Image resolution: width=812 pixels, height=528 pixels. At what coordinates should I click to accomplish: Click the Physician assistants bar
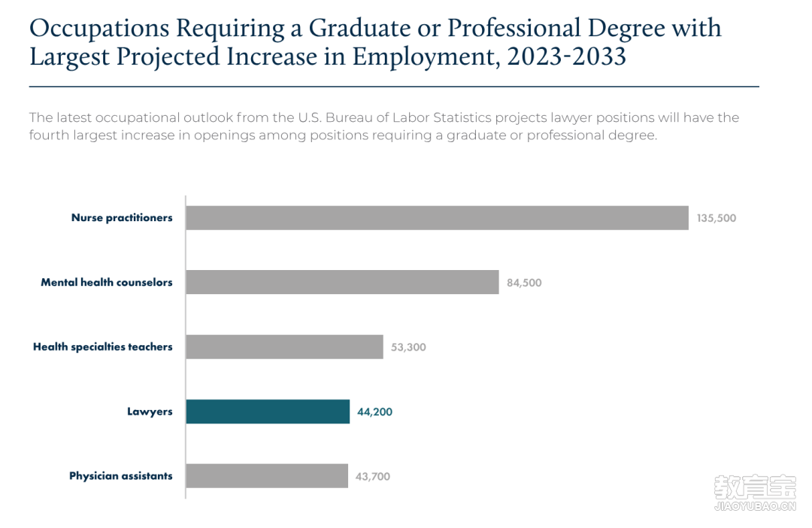(267, 475)
